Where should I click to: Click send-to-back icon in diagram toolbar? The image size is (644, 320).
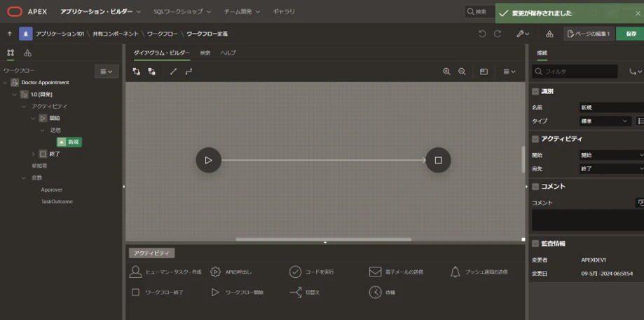[x=151, y=72]
